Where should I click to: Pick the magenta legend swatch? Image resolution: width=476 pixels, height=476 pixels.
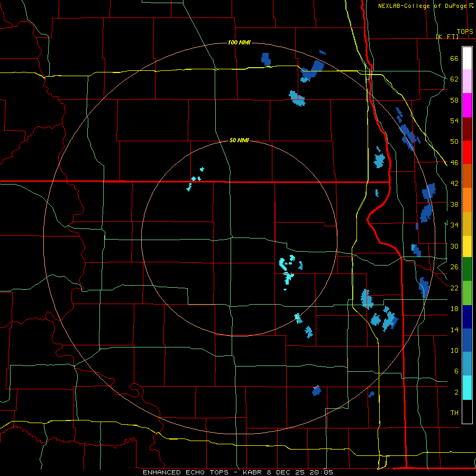pos(467,105)
